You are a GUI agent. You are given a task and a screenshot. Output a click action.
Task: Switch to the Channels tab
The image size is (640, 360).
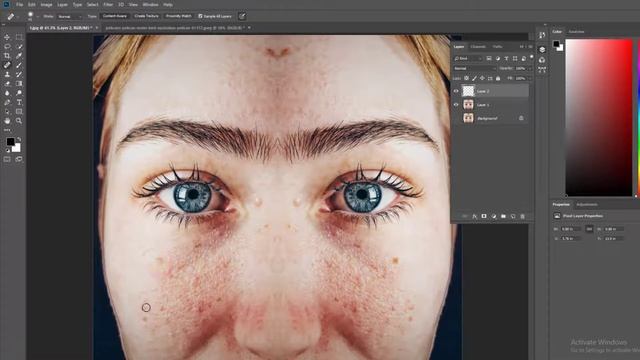click(x=478, y=47)
